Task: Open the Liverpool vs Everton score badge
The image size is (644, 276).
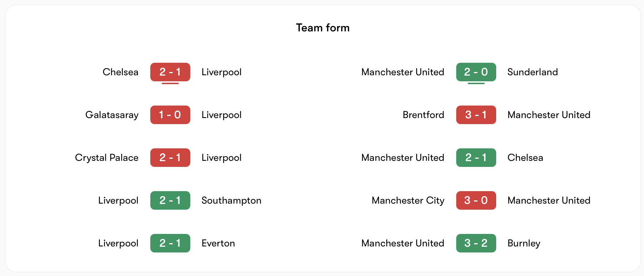Action: click(x=170, y=243)
